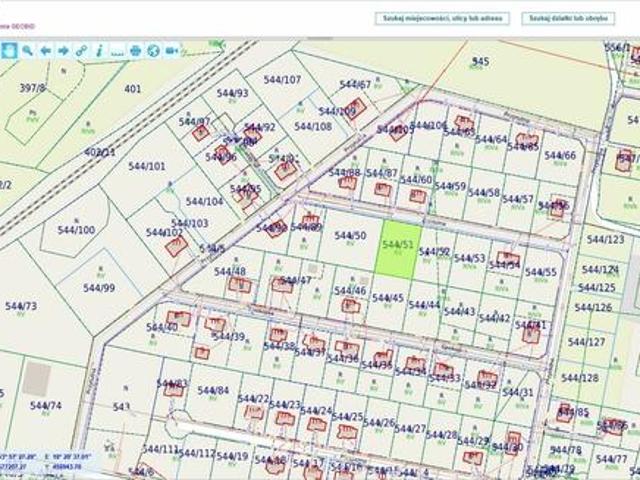Click parcel label 544/59
640x480 pixels.
pyautogui.click(x=450, y=186)
